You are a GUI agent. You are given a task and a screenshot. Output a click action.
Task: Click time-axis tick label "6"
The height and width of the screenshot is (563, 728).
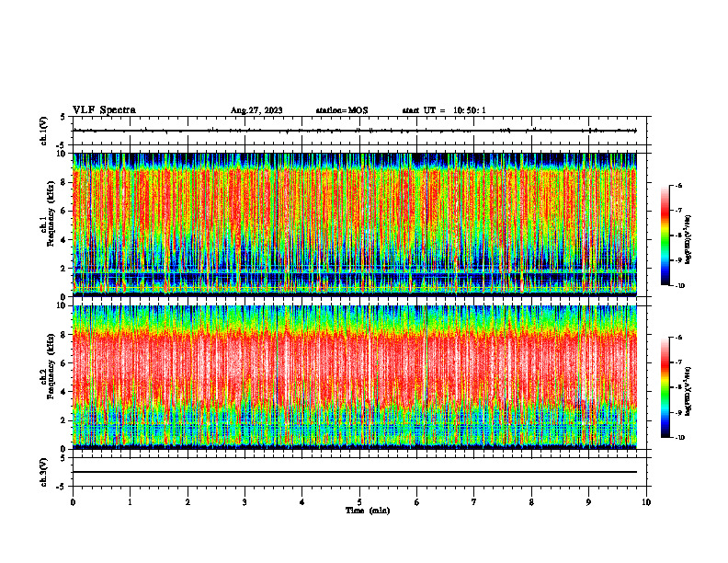point(417,502)
